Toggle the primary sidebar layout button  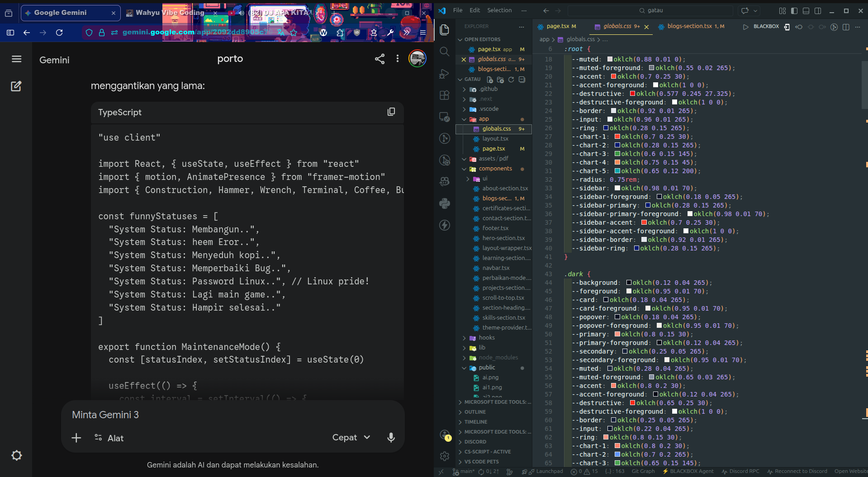[x=794, y=11]
